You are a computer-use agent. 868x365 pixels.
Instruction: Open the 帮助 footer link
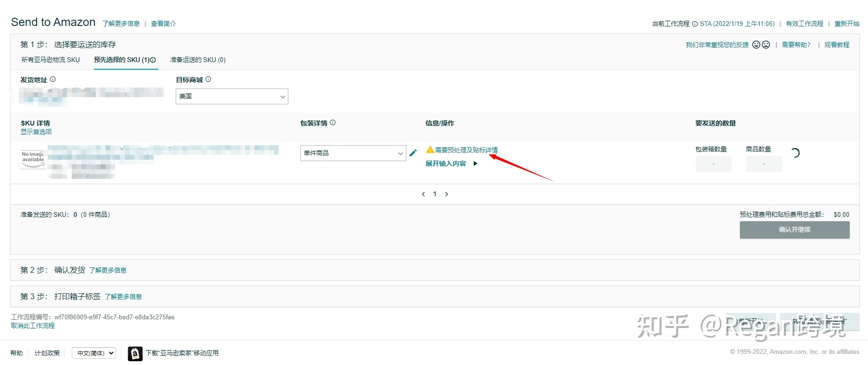pos(17,353)
